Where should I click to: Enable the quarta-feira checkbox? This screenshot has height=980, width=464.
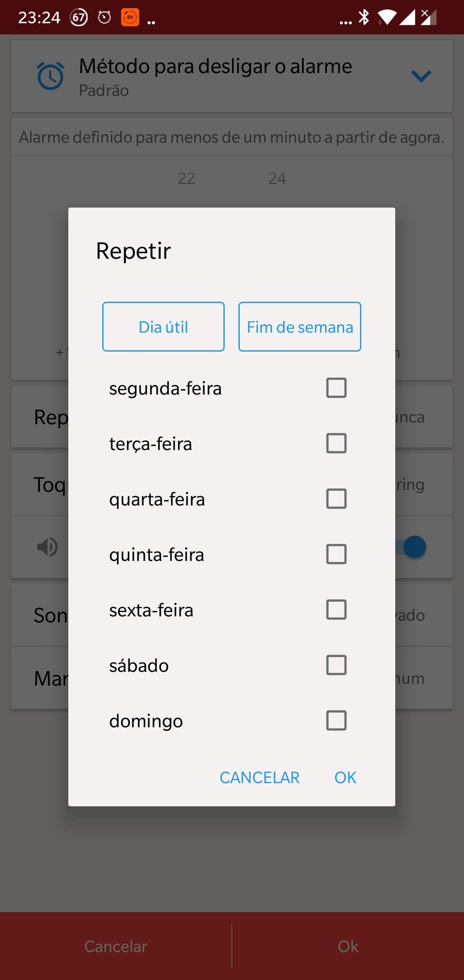click(x=336, y=499)
